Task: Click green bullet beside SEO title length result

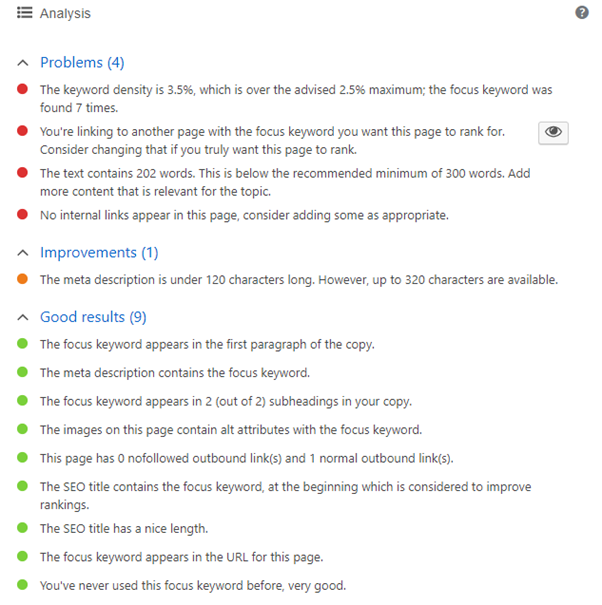Action: click(23, 528)
